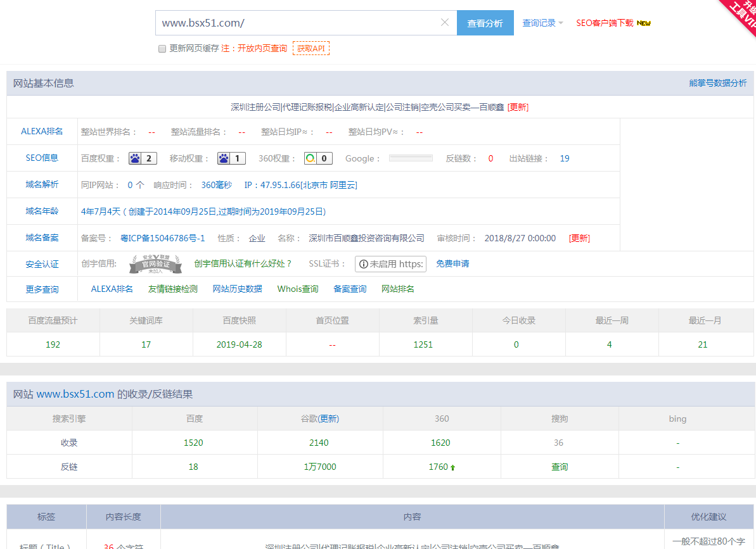Click the 未启用 https: SSL status box
Viewport: 756px width, 549px height.
pyautogui.click(x=390, y=264)
